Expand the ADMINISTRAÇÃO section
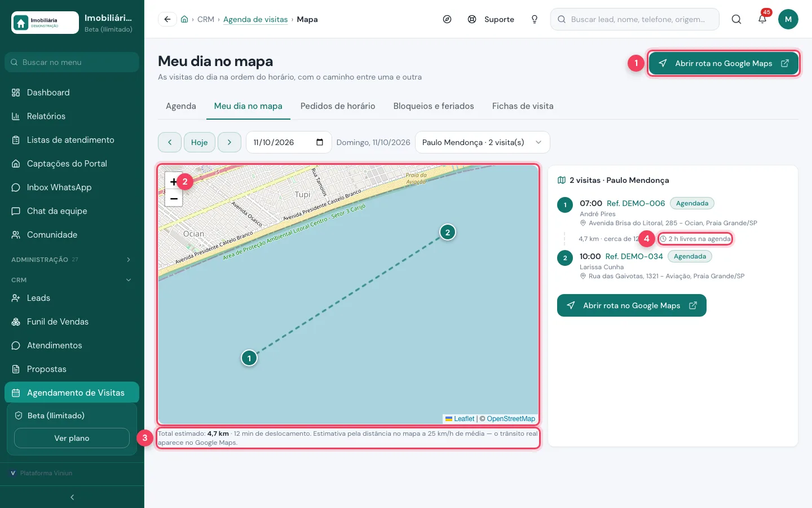This screenshot has width=812, height=508. [72, 260]
